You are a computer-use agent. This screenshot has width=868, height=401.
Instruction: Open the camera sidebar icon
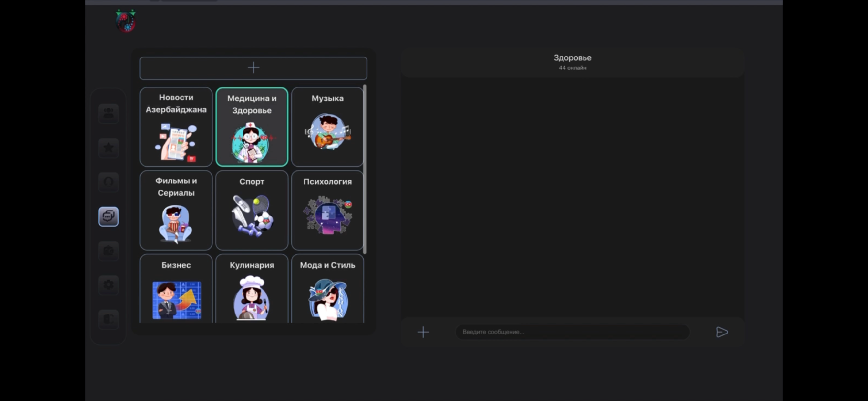[x=108, y=251]
